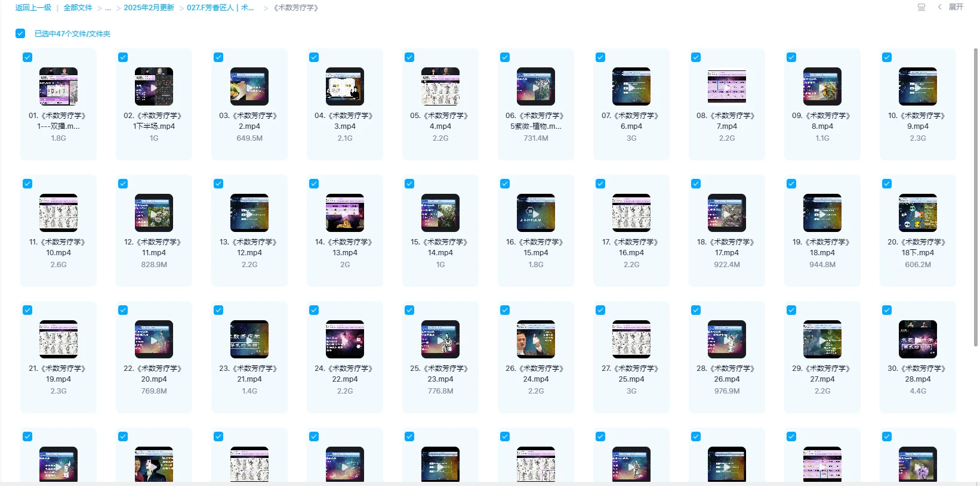Open video thumbnail of file 11 10.mp4
Viewport: 980px width, 486px height.
point(58,213)
